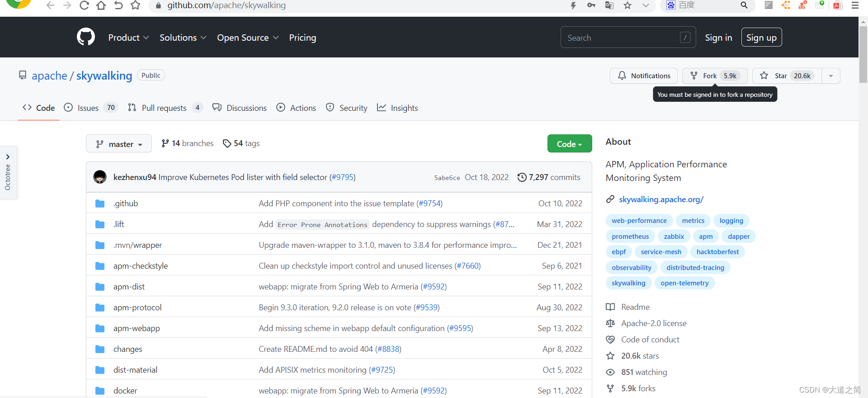Click the undo-close-tab icon in the toolbar

tap(118, 5)
